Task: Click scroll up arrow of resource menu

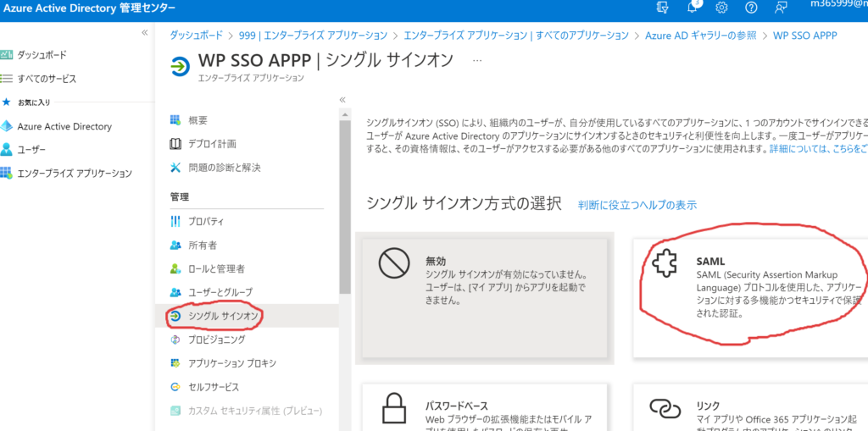Action: (x=345, y=114)
